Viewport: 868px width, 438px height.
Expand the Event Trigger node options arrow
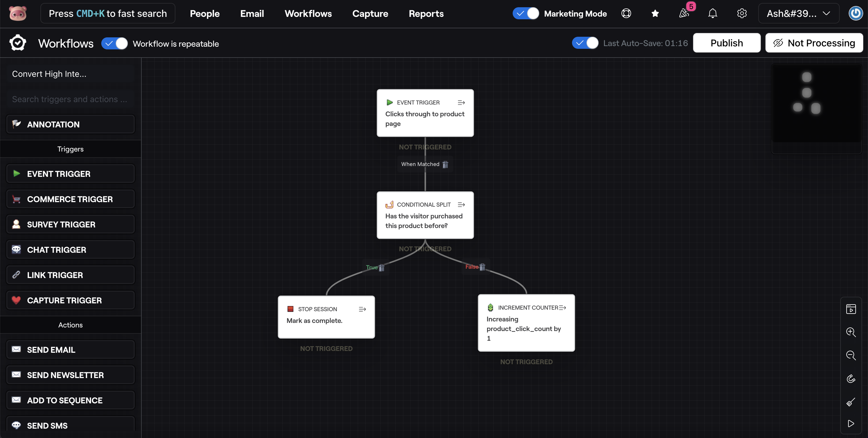pos(461,103)
